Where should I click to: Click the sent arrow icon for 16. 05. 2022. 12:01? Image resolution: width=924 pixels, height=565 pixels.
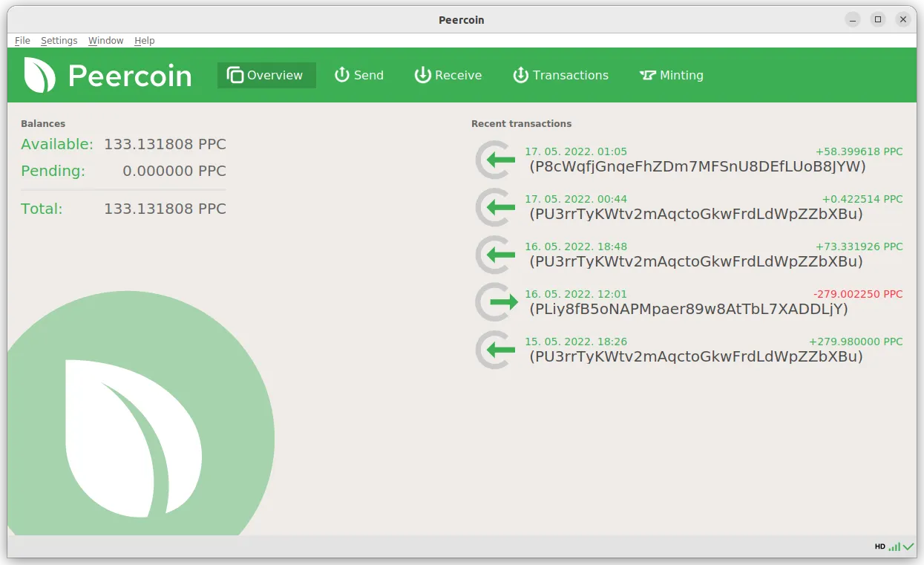point(496,302)
